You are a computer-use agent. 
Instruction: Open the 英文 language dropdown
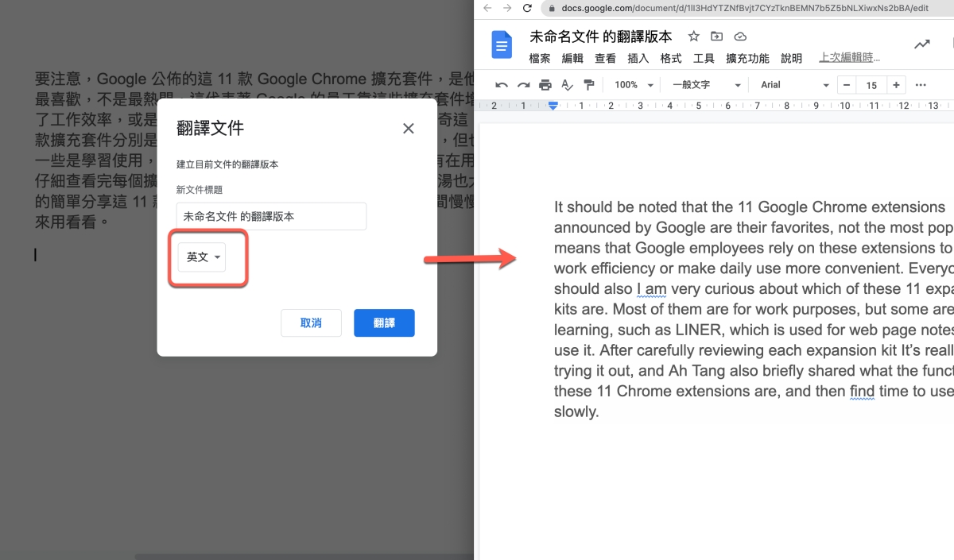[x=202, y=257]
